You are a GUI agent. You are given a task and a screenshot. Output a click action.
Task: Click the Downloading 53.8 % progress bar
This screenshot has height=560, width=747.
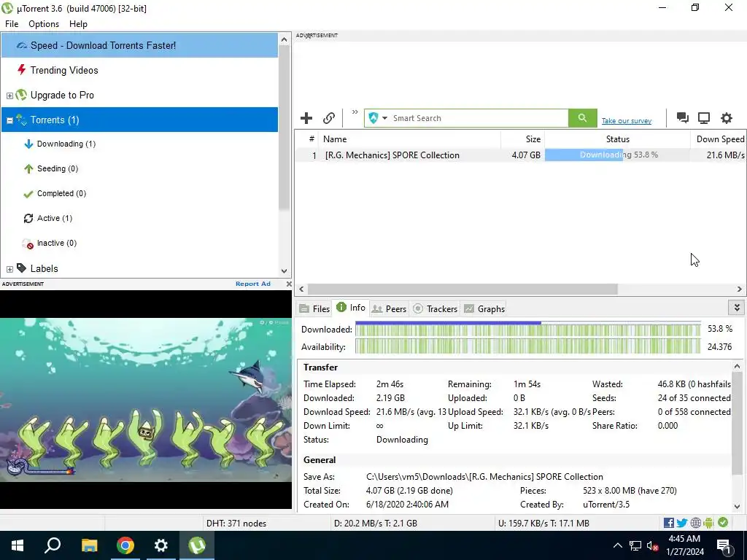[617, 155]
